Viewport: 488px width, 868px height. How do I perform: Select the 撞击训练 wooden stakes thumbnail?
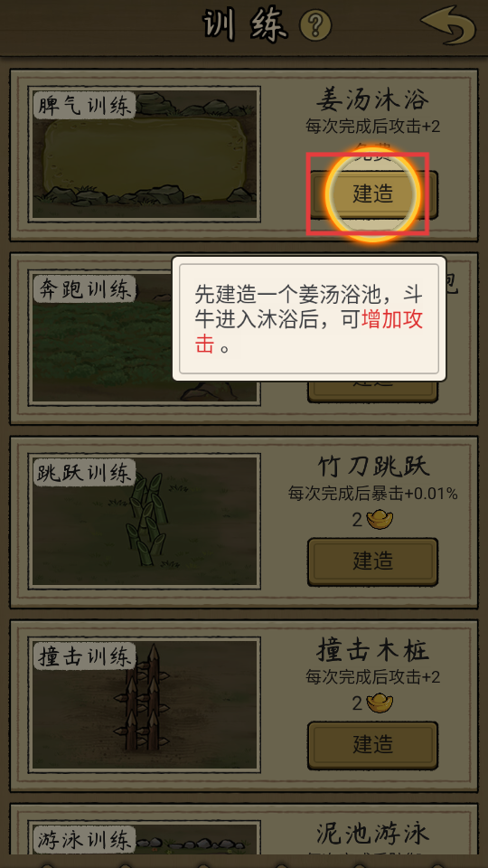(145, 704)
